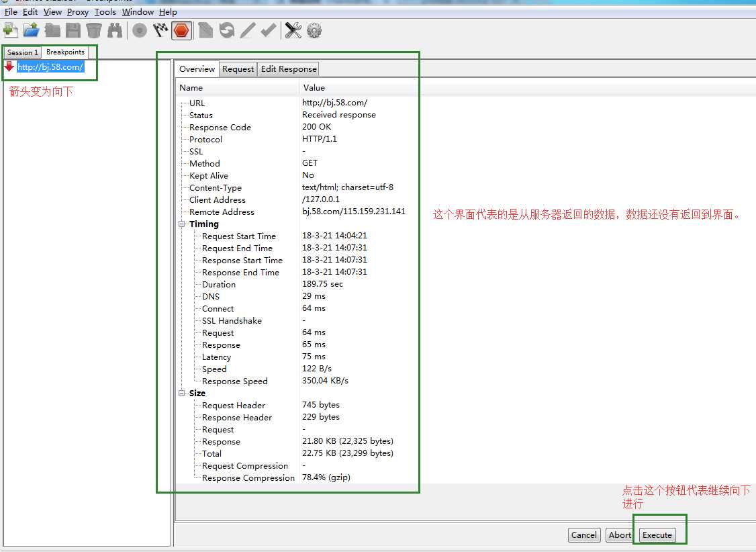Open the Edit menu

(x=30, y=12)
